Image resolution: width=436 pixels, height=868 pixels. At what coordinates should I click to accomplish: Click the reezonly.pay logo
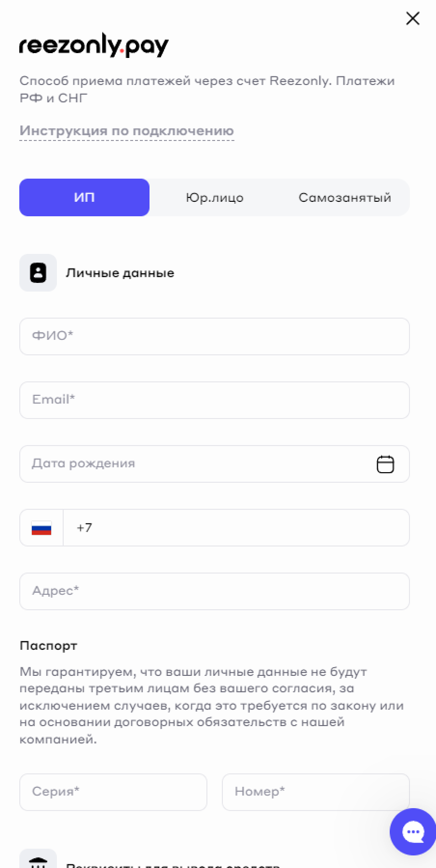(94, 46)
